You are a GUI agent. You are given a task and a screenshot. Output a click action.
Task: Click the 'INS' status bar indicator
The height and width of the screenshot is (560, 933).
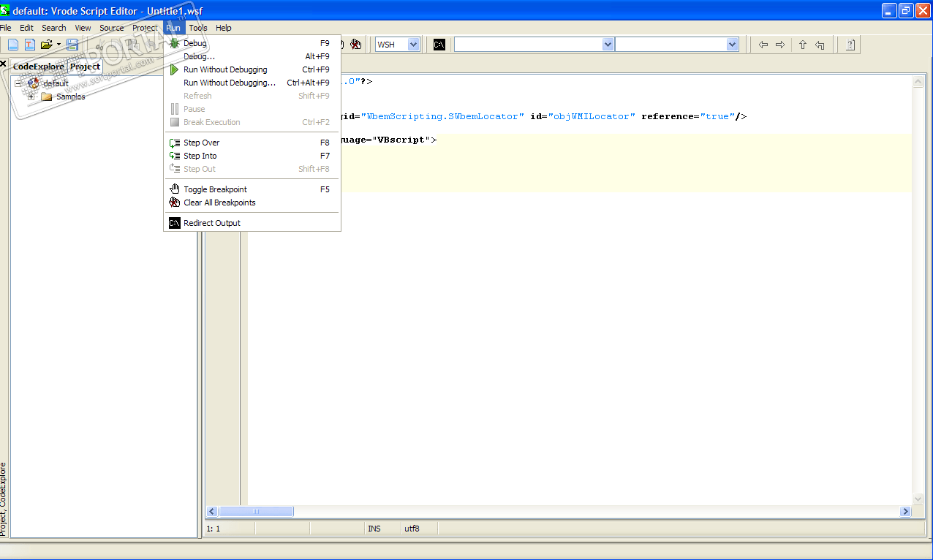point(374,529)
